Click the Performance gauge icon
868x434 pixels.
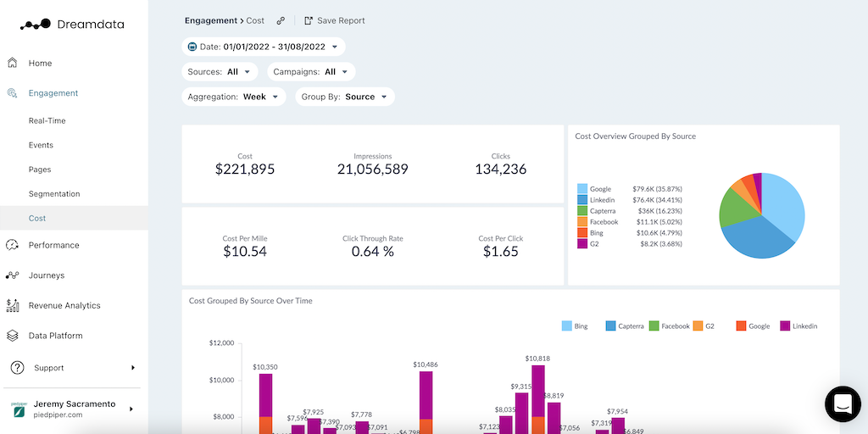click(13, 245)
